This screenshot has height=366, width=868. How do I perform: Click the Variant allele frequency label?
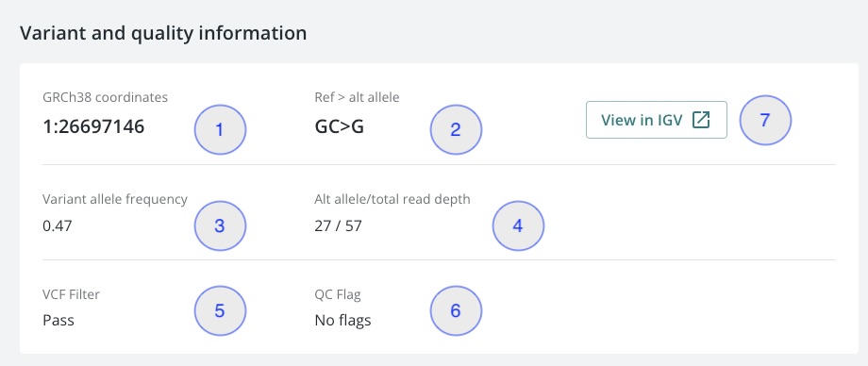coord(115,199)
